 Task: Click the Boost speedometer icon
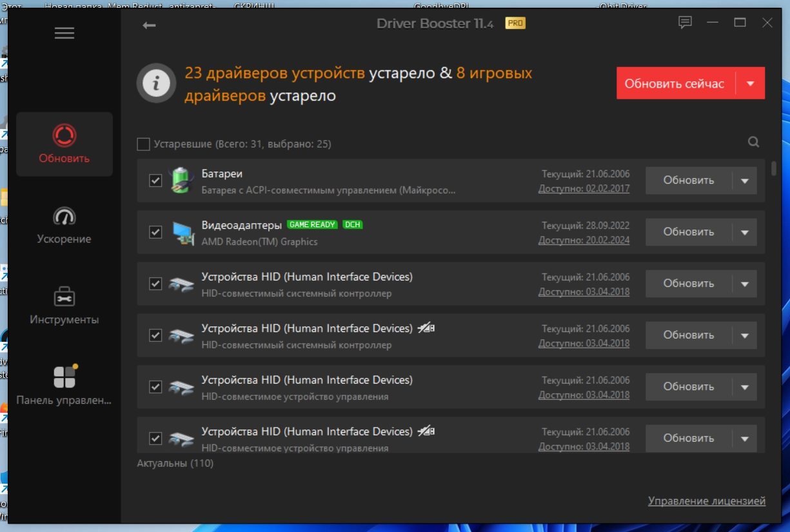pos(64,217)
